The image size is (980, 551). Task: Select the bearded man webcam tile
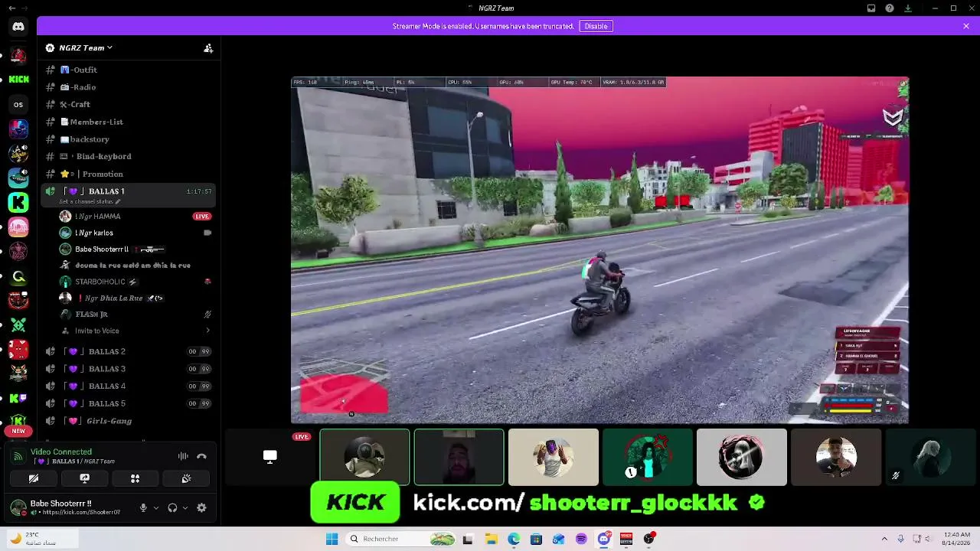click(x=459, y=457)
